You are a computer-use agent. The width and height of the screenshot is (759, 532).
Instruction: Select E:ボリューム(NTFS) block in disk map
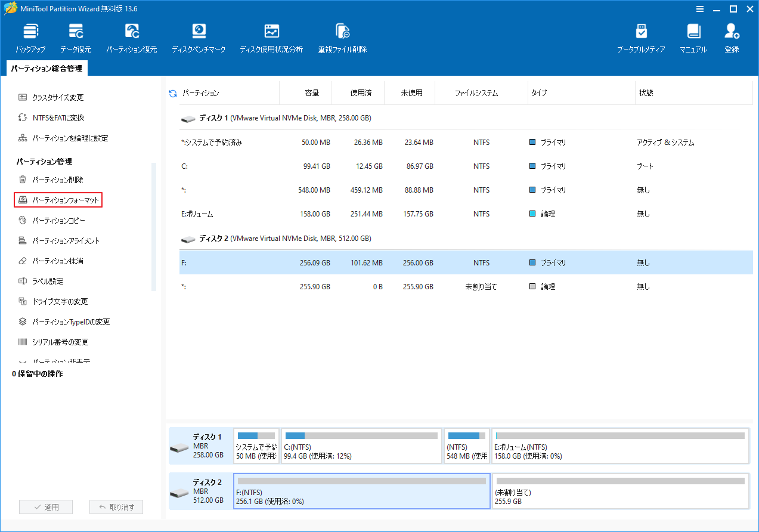click(620, 446)
